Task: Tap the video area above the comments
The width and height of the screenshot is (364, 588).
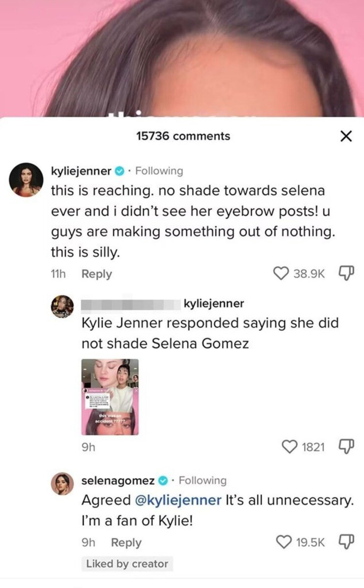Action: click(182, 58)
